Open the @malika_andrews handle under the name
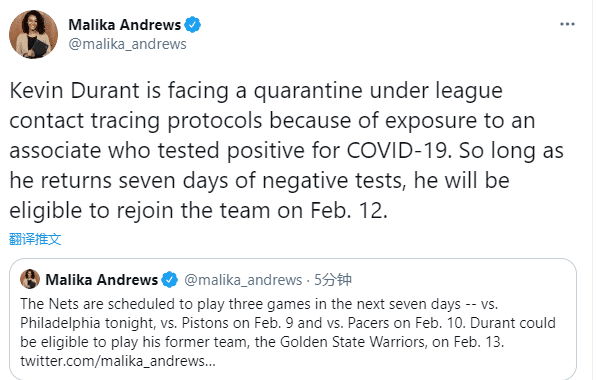The height and width of the screenshot is (380, 596). (127, 44)
